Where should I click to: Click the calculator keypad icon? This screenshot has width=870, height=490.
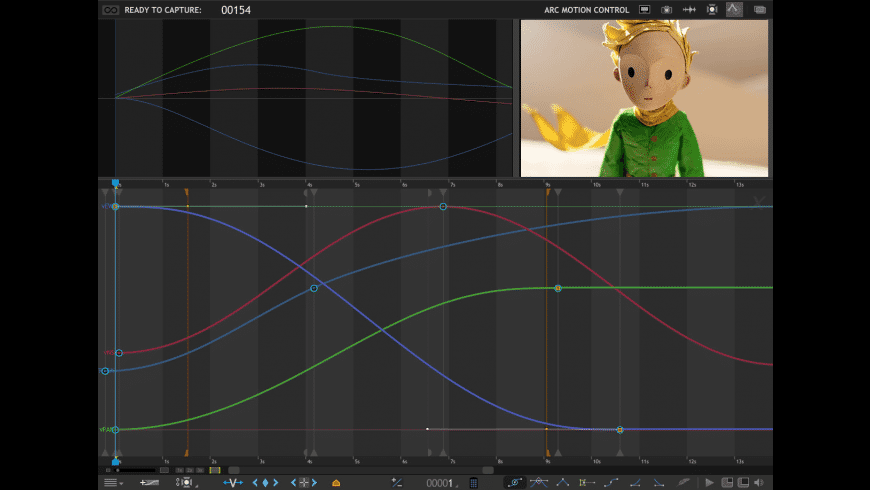coord(473,482)
